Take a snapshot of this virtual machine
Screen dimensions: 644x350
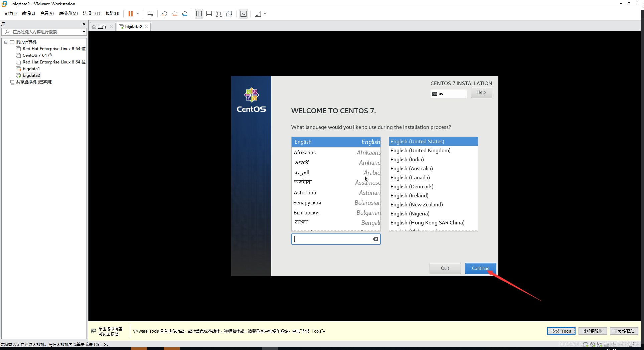click(165, 14)
